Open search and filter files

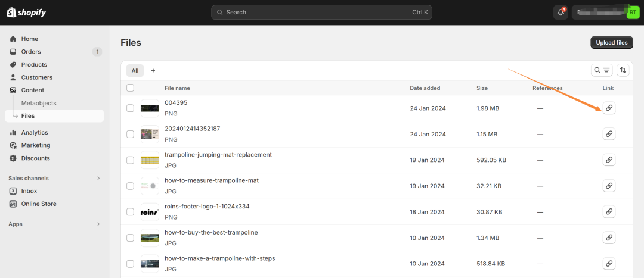(x=602, y=70)
